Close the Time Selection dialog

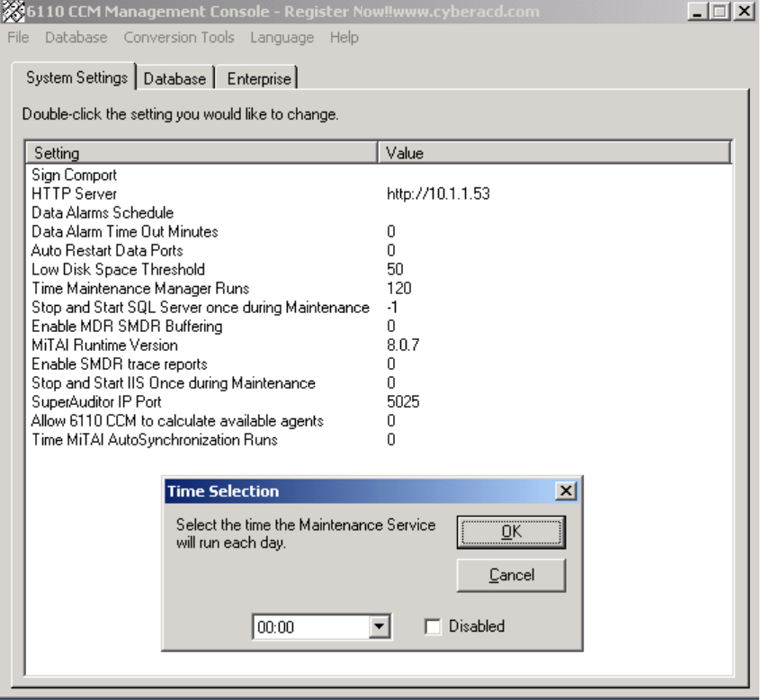[566, 491]
